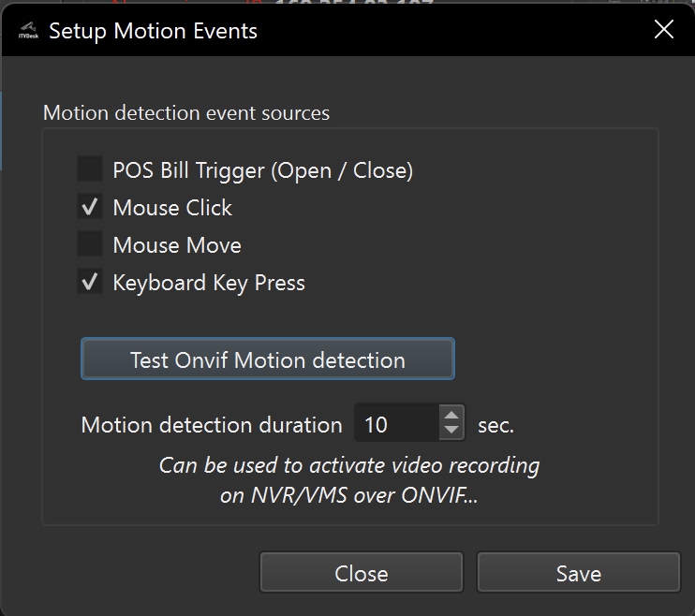Viewport: 695px width, 616px height.
Task: Click the "Keyboard Key Press" label text
Action: point(209,283)
